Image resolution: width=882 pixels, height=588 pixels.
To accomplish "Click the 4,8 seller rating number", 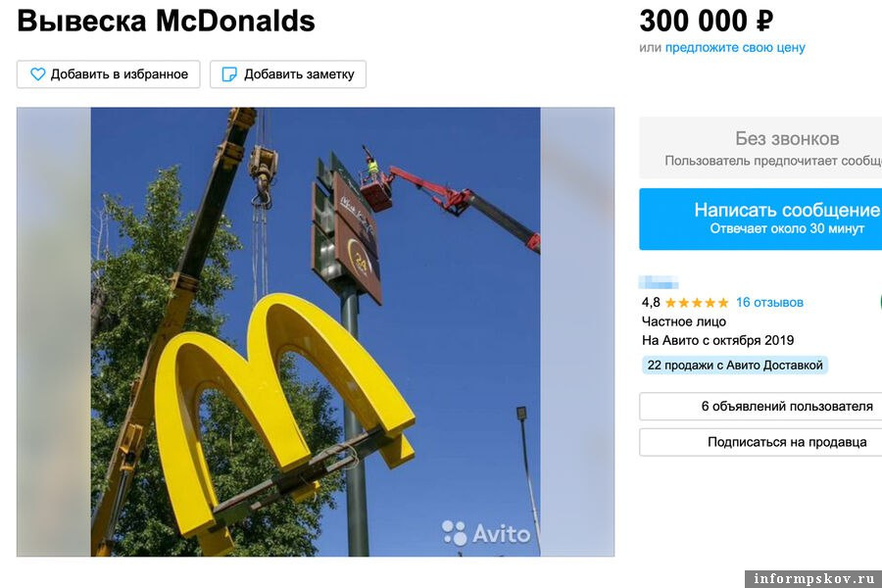I will tap(651, 303).
